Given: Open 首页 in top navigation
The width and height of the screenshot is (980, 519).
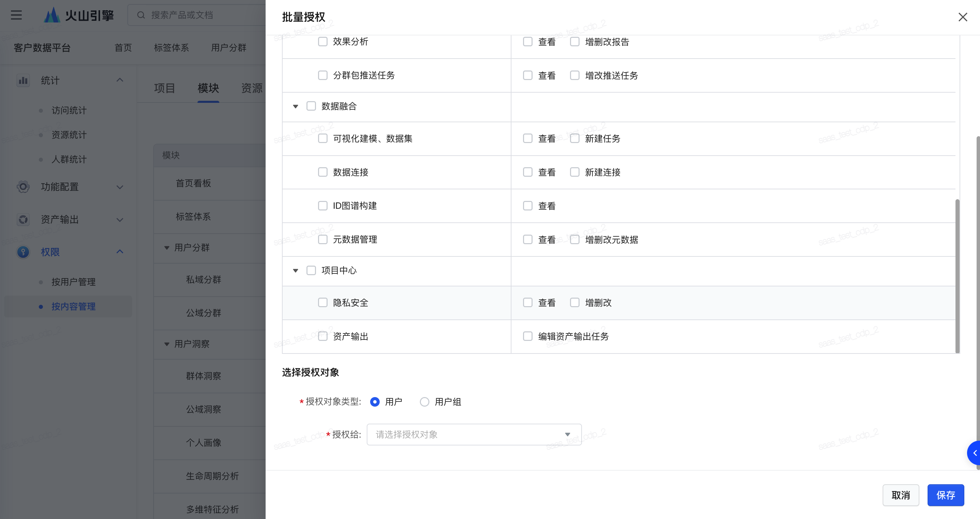Looking at the screenshot, I should click(123, 48).
